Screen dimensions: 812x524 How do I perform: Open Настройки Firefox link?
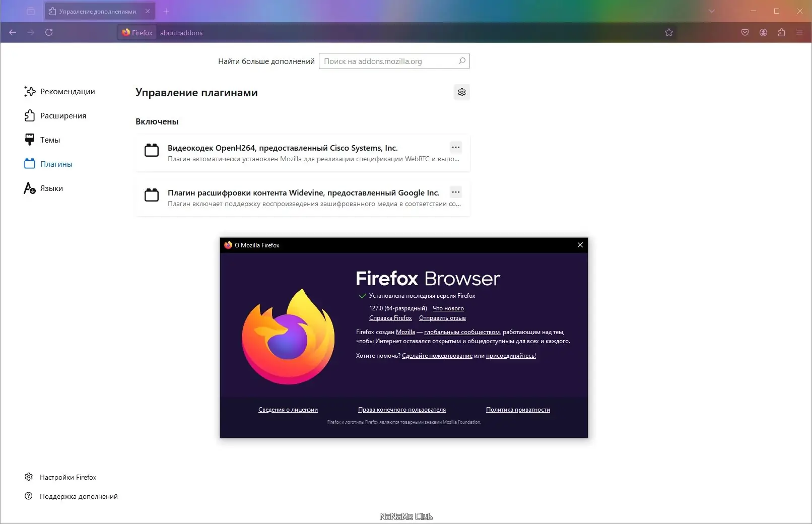60,477
